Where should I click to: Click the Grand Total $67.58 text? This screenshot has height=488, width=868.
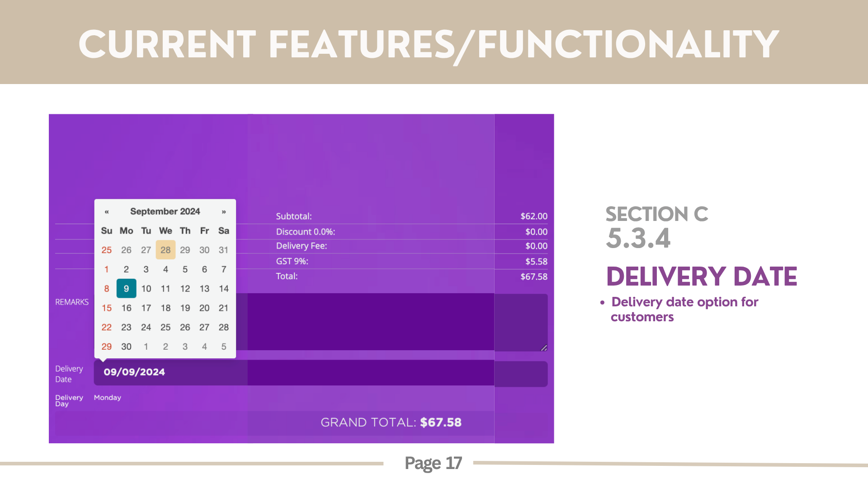(391, 422)
